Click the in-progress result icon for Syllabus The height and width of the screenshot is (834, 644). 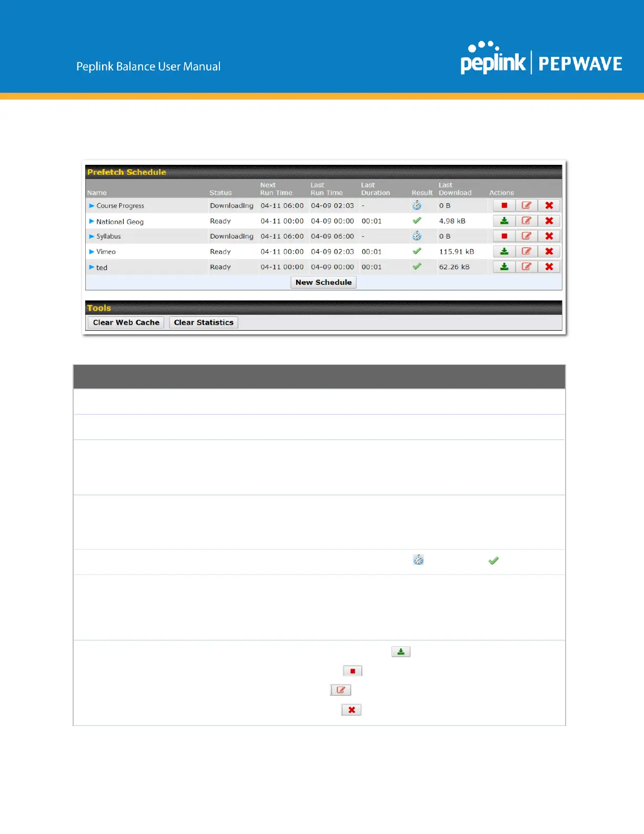pyautogui.click(x=417, y=236)
